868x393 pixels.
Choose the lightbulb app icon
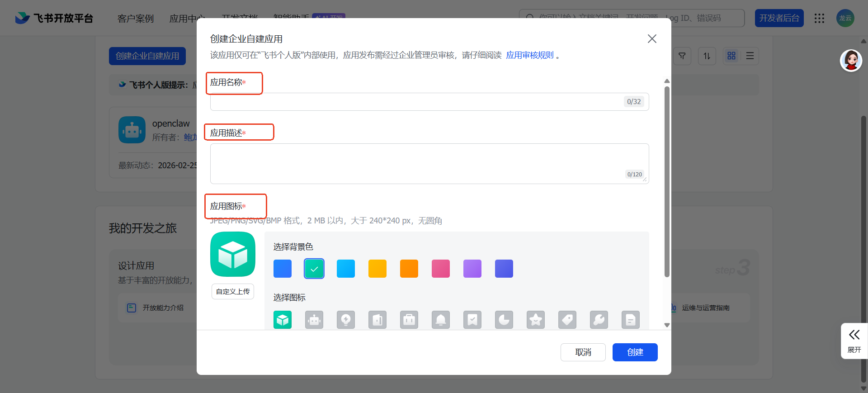(346, 320)
